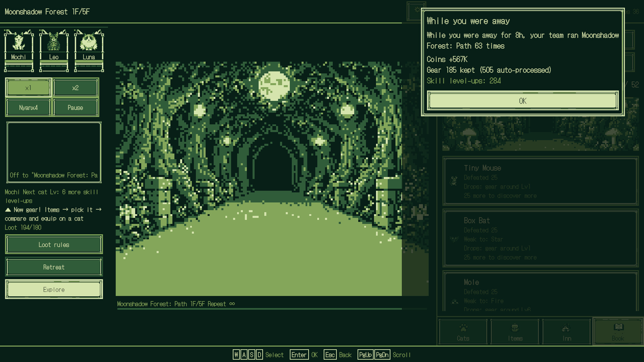Viewport: 644px width, 362px height.
Task: Click the D key hint
Action: click(x=259, y=355)
